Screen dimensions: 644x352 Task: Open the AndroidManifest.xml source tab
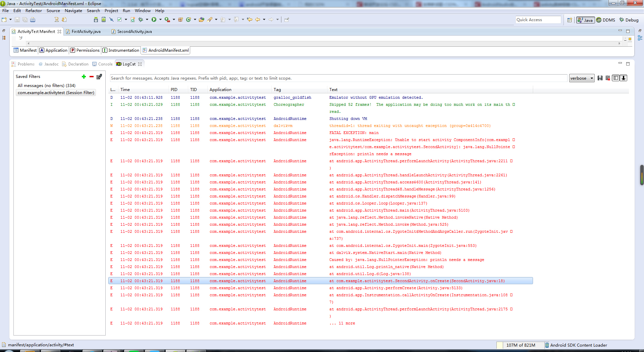tap(166, 50)
